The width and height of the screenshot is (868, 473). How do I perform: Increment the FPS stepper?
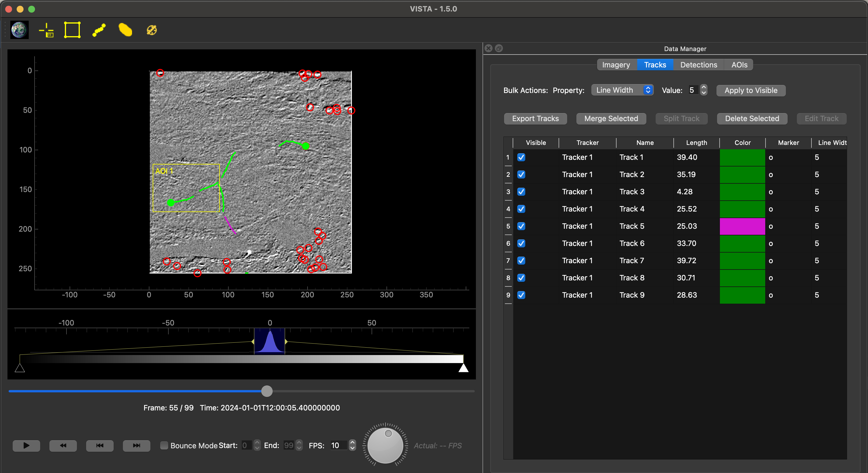click(352, 442)
